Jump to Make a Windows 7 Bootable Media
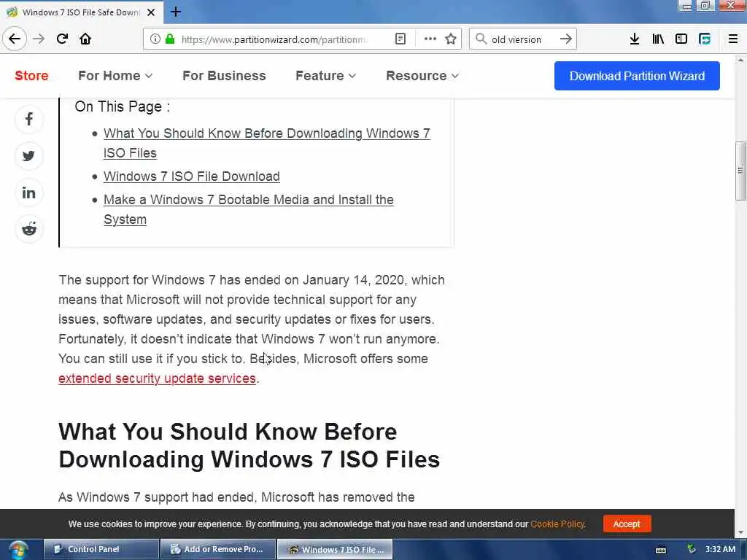This screenshot has height=560, width=747. click(x=249, y=209)
